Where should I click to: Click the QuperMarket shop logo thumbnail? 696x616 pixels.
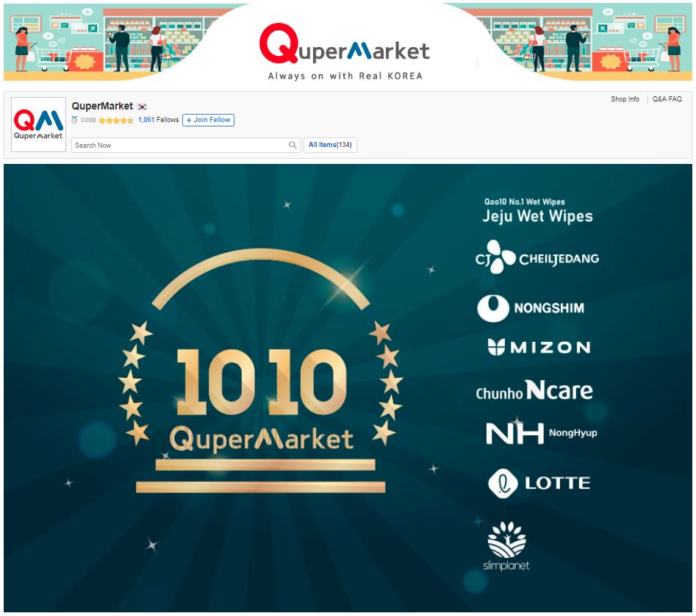[39, 124]
